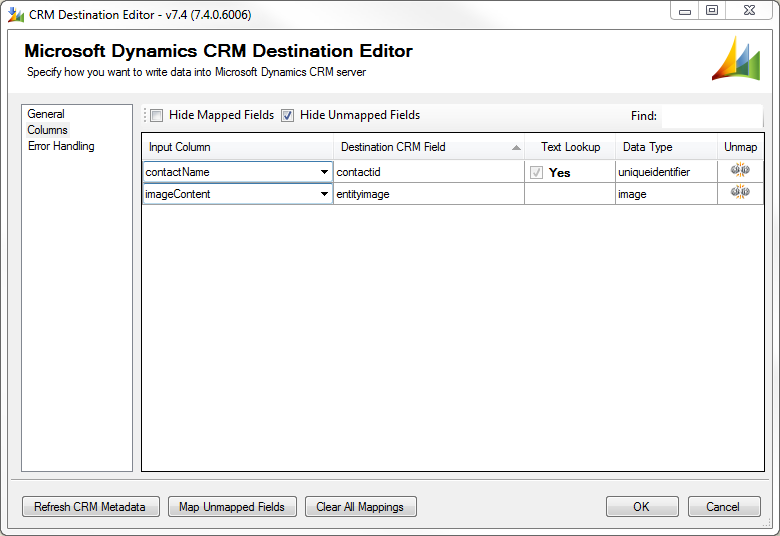Open the General page
The image size is (780, 536).
(46, 113)
